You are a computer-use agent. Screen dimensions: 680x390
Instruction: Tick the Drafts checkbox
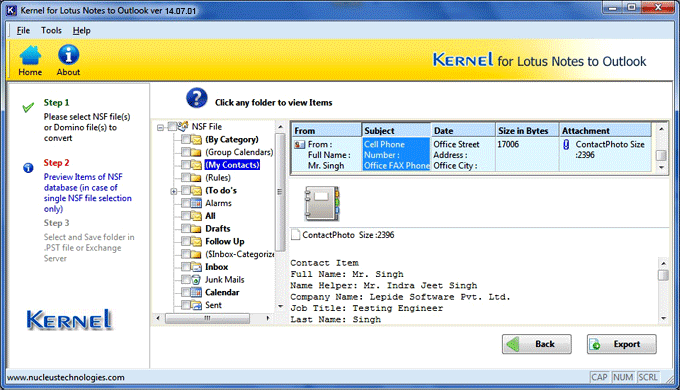pos(186,228)
